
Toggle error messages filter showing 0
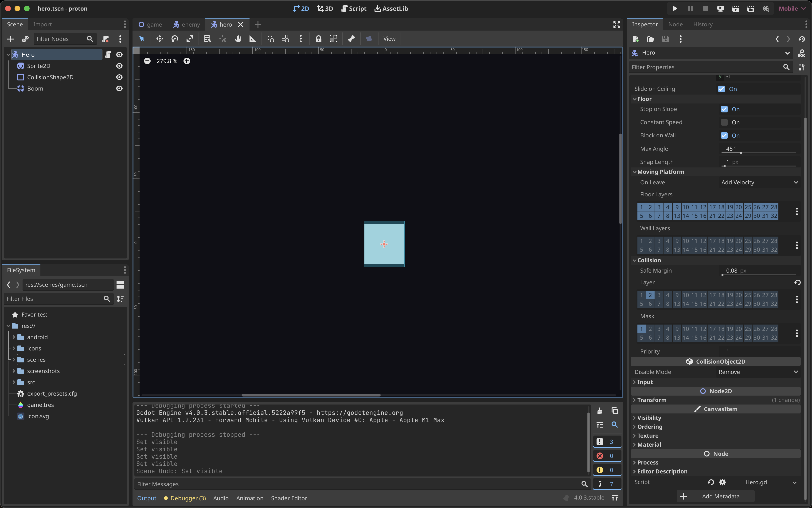607,456
